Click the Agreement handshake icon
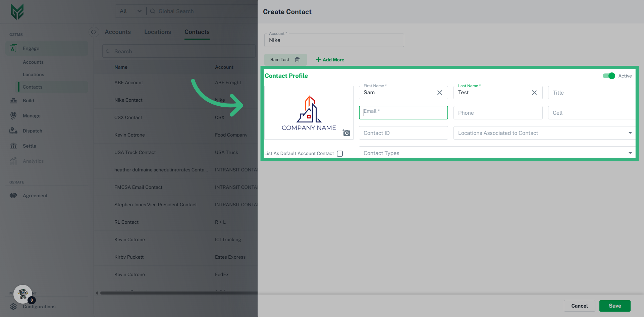Screen dimensions: 644x317 tap(13, 196)
